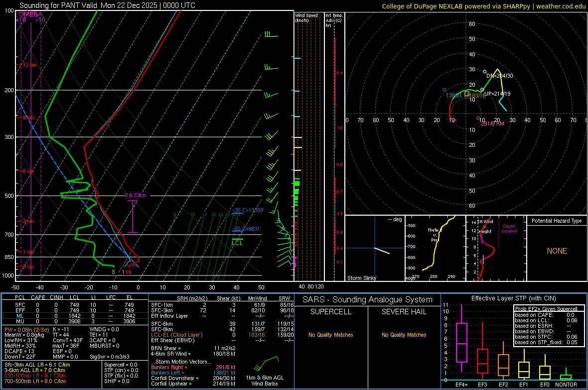Select the 12 km height marker
This screenshot has height=390, width=588.
(28, 65)
